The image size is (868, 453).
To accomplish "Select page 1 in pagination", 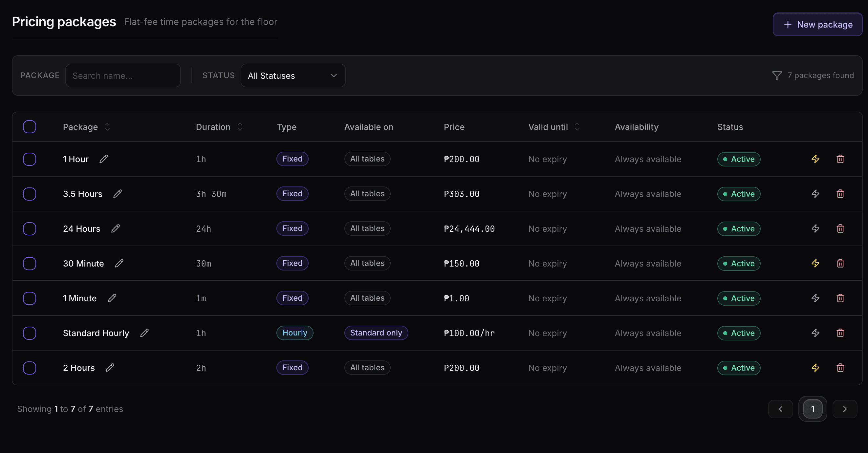I will [x=813, y=409].
